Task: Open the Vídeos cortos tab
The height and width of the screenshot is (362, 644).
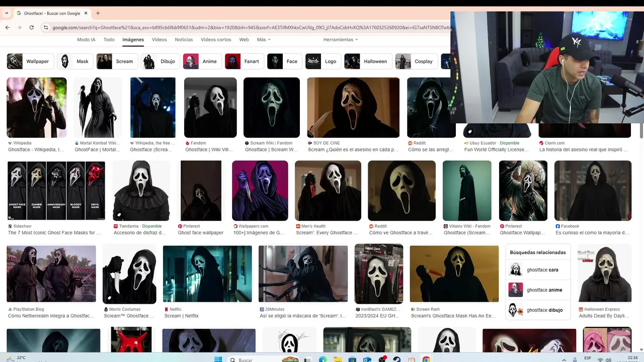Action: click(216, 40)
